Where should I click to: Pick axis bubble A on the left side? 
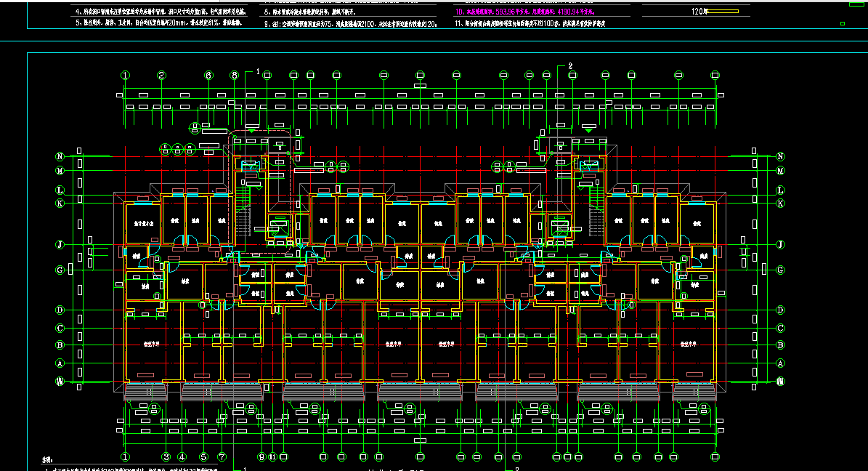point(60,363)
